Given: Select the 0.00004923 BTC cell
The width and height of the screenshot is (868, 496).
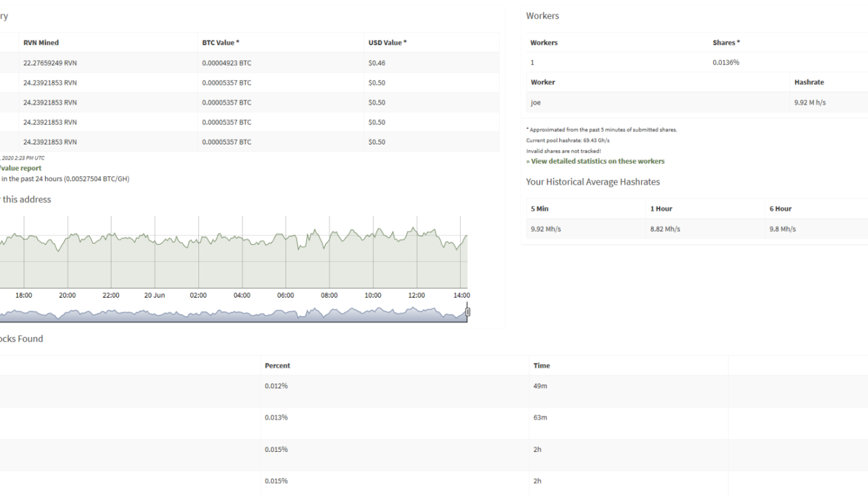Looking at the screenshot, I should 227,63.
